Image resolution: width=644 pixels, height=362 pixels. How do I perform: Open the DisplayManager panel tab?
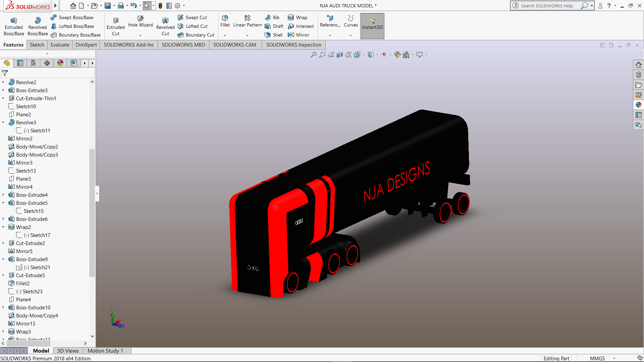point(60,63)
